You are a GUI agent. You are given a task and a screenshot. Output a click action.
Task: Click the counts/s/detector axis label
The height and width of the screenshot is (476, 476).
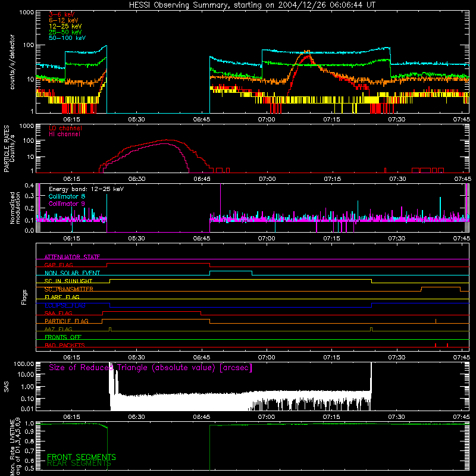click(12, 62)
